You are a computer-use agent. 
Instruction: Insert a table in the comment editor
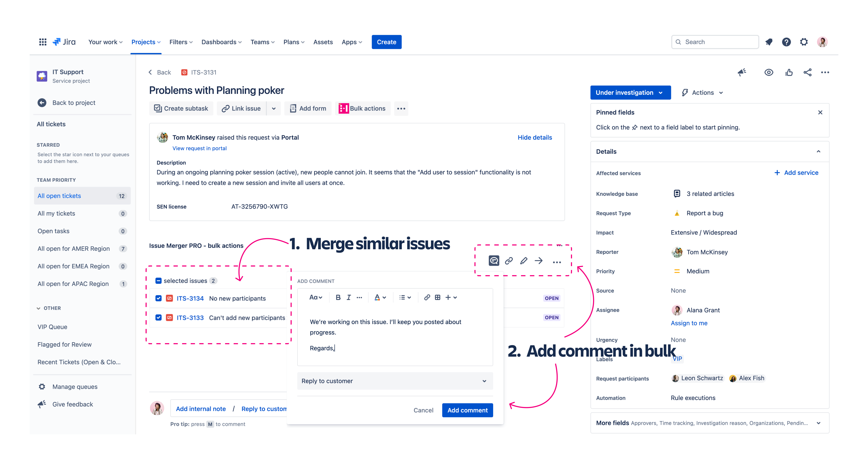click(437, 297)
